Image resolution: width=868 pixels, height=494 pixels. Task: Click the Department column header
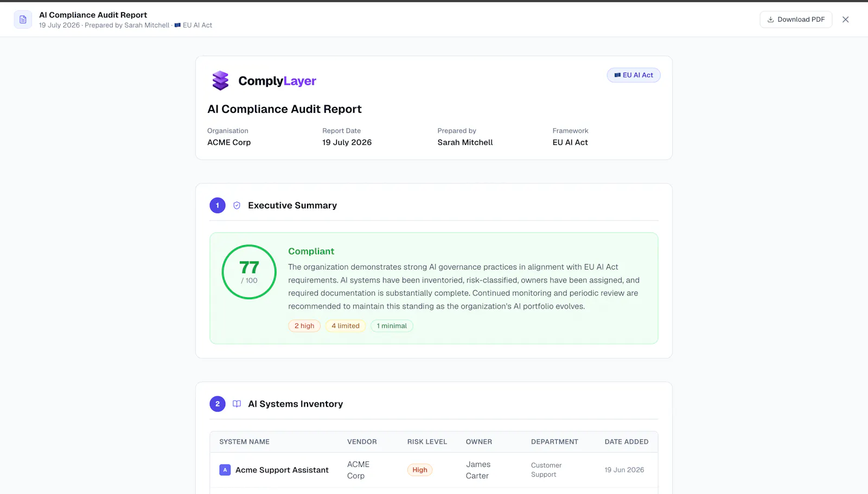click(554, 442)
